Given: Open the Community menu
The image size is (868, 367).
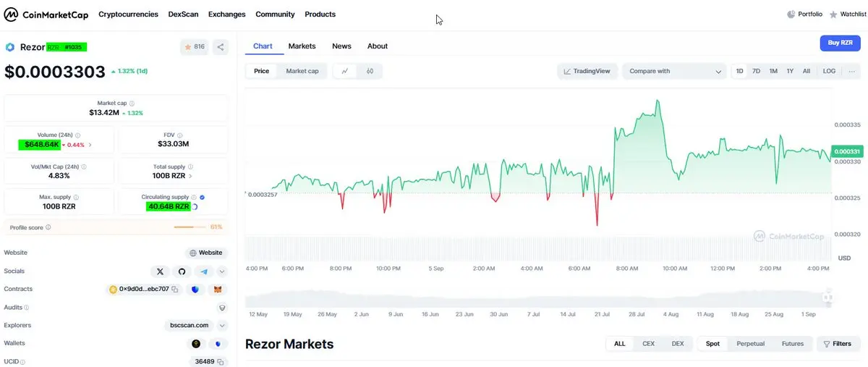Looking at the screenshot, I should tap(275, 14).
